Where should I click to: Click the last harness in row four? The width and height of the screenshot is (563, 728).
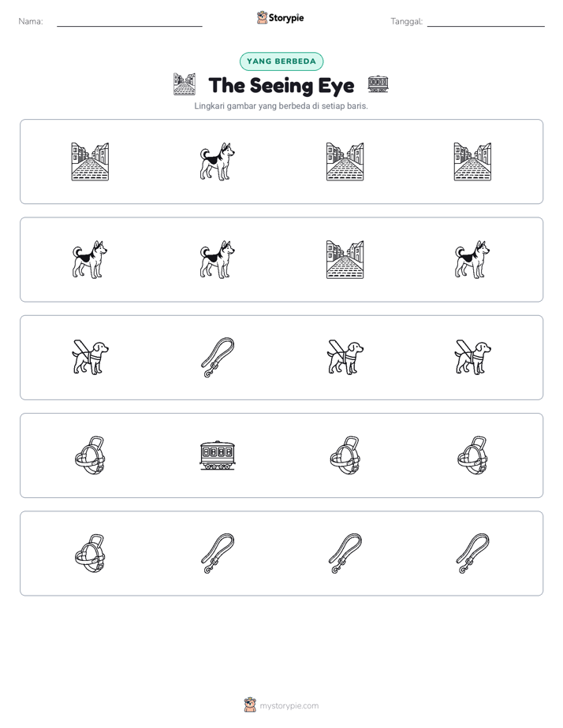(472, 455)
